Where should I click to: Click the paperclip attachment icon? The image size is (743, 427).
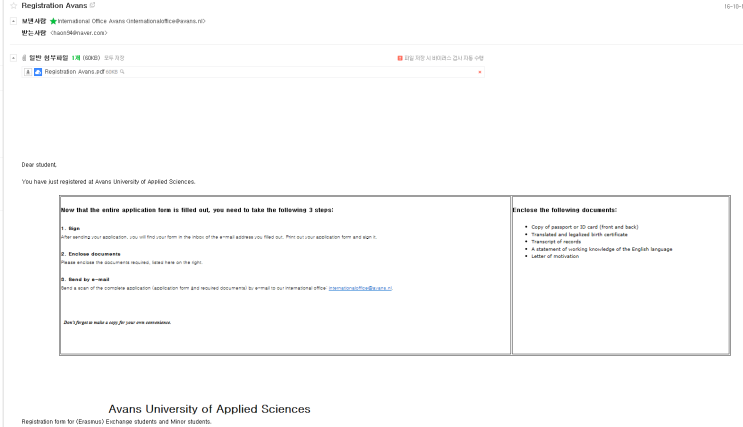[24, 58]
